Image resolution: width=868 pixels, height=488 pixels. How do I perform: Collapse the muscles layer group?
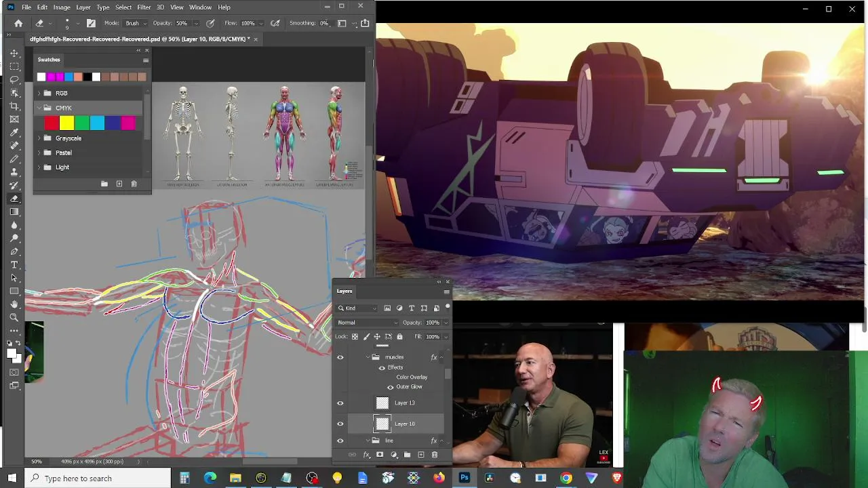tap(368, 357)
